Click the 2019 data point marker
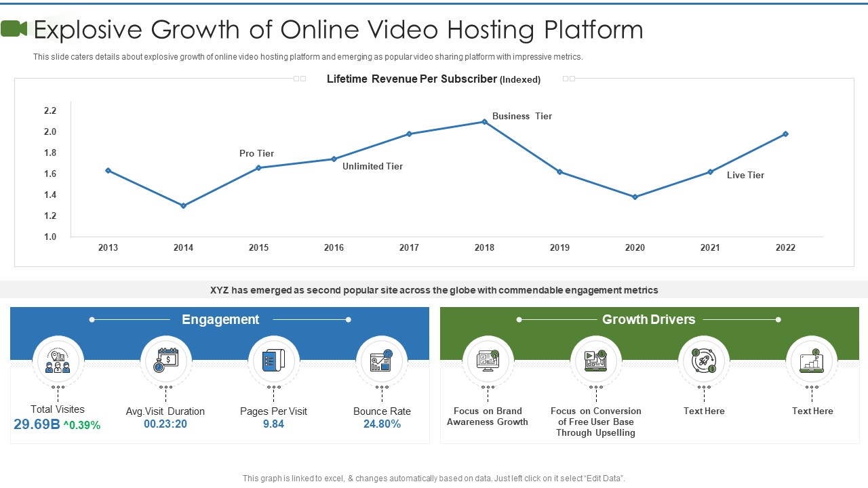Screen dimensions: 868x488 pos(559,172)
